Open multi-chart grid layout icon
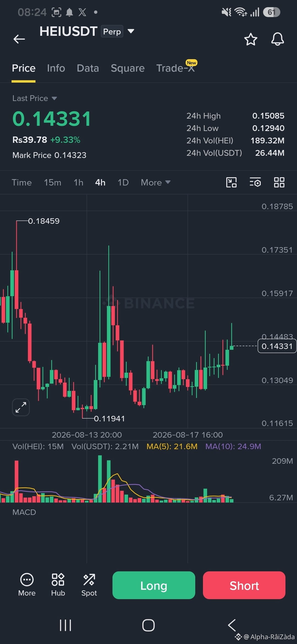This screenshot has width=297, height=644. point(279,182)
